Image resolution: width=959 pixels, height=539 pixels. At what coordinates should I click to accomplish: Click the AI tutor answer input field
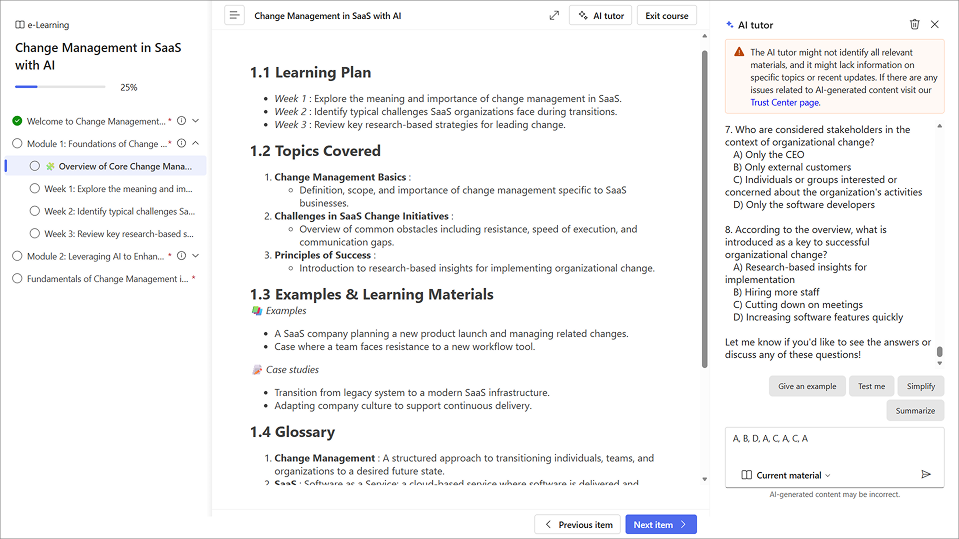point(834,445)
